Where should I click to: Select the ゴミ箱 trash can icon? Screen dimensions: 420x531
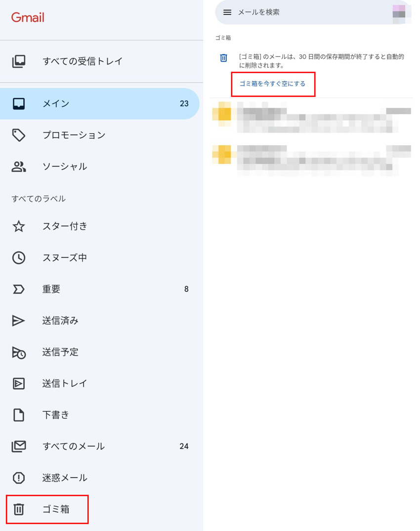coord(19,509)
